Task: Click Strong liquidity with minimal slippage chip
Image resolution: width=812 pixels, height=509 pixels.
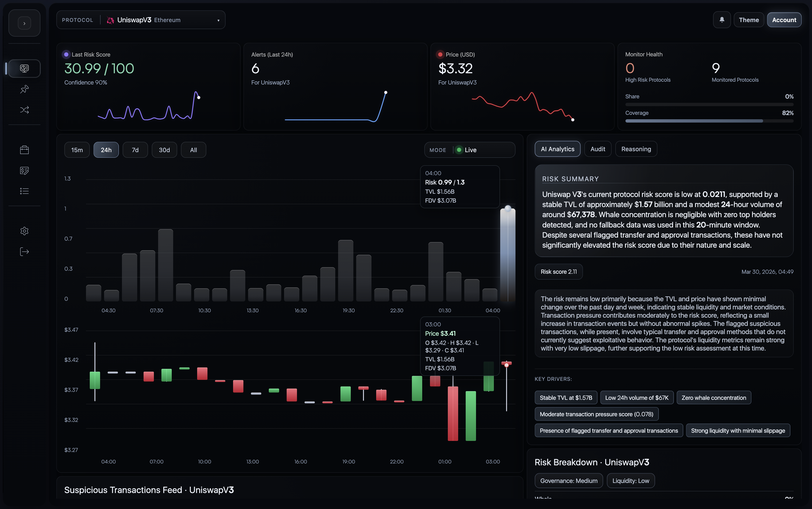Action: pyautogui.click(x=738, y=431)
